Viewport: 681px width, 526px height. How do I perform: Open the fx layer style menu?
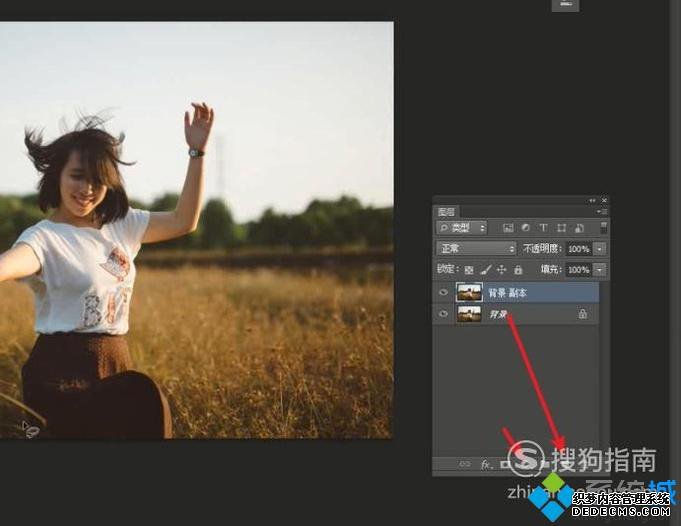(x=487, y=464)
